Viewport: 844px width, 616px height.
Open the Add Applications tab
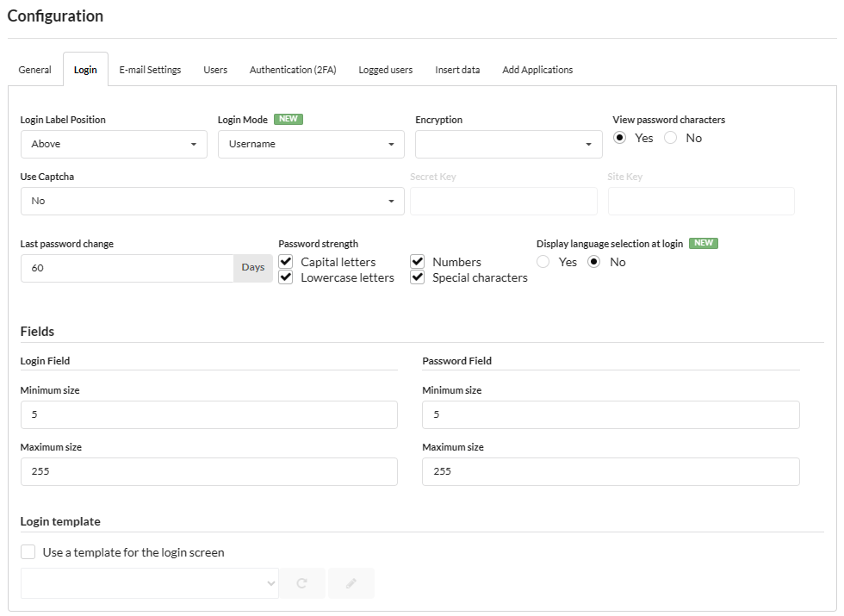(537, 70)
